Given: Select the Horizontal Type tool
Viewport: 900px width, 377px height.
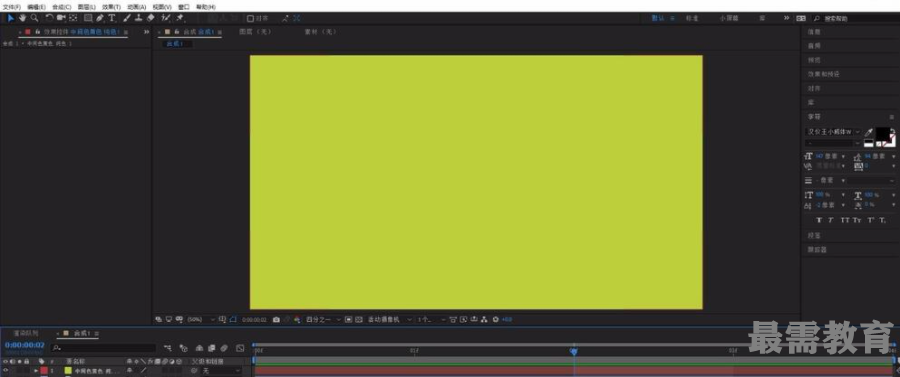Looking at the screenshot, I should [112, 18].
